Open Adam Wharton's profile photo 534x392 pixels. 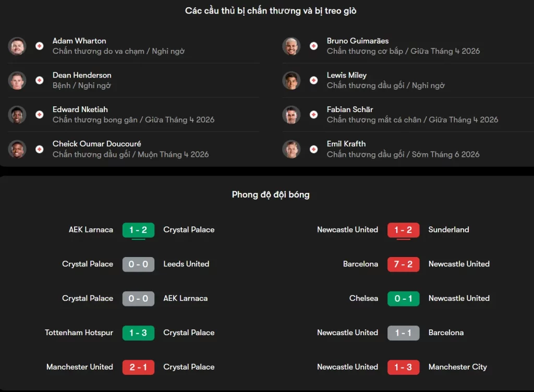pyautogui.click(x=17, y=46)
